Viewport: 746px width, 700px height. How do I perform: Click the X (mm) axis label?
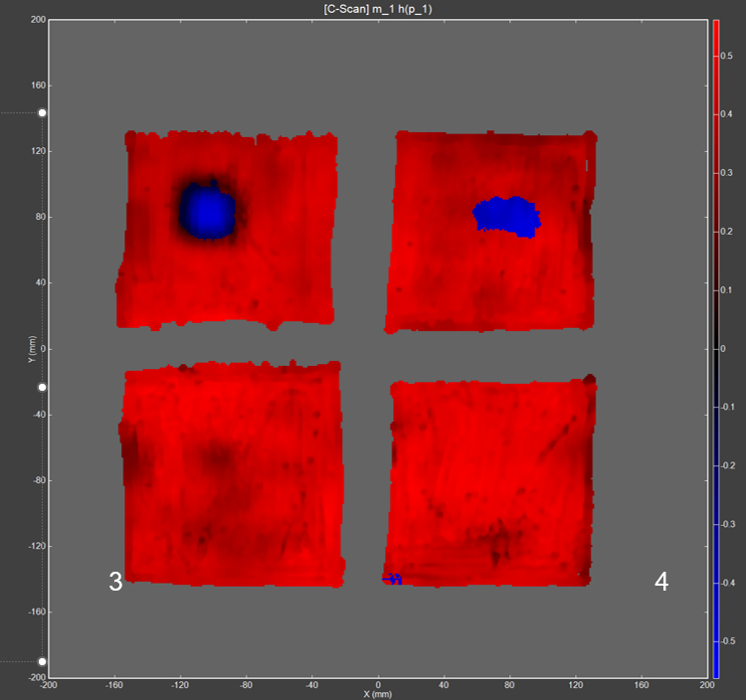point(374,693)
